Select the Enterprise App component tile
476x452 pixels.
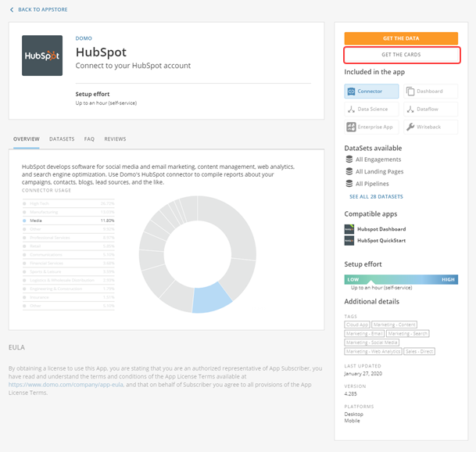click(371, 127)
